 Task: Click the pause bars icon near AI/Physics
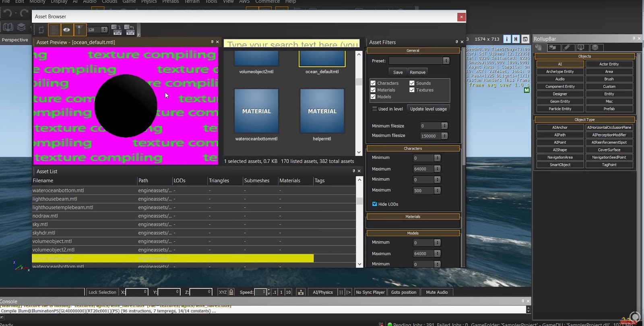click(341, 292)
